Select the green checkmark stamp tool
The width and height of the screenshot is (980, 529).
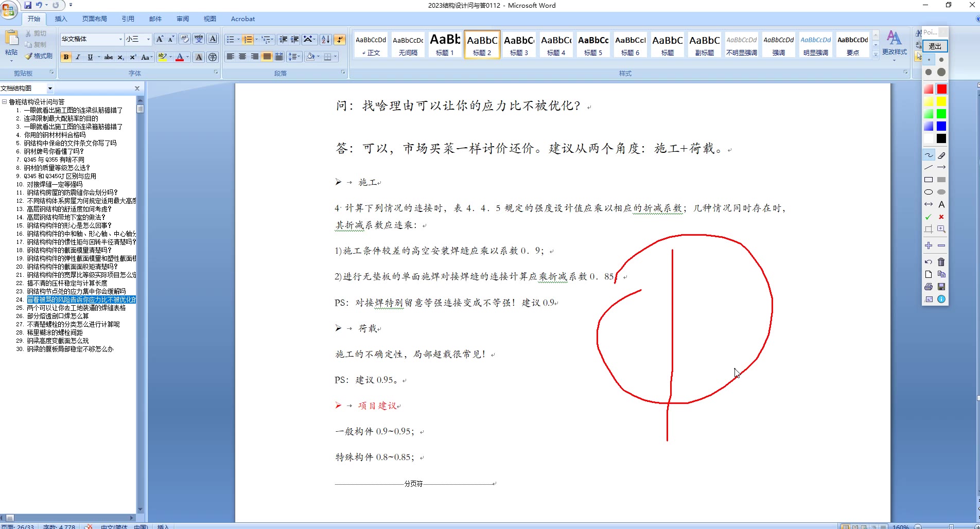929,217
